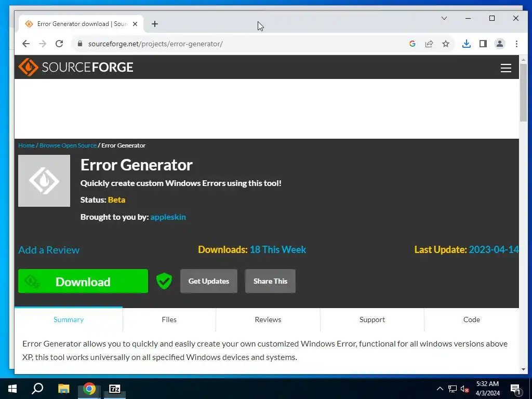
Task: Click the 'Beta' status text
Action: [116, 200]
